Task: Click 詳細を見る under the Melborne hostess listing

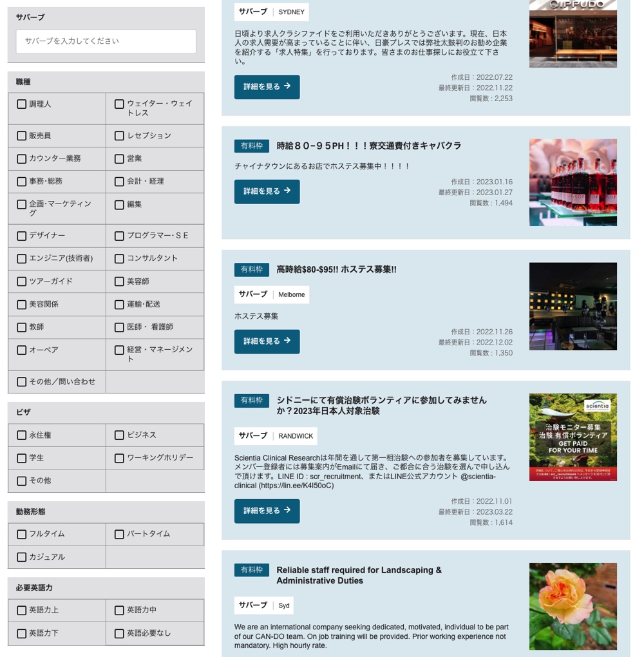Action: (267, 341)
